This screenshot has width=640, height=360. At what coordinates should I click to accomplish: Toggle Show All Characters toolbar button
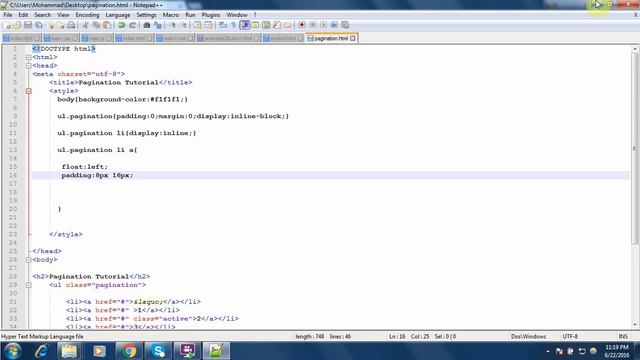pyautogui.click(x=234, y=25)
